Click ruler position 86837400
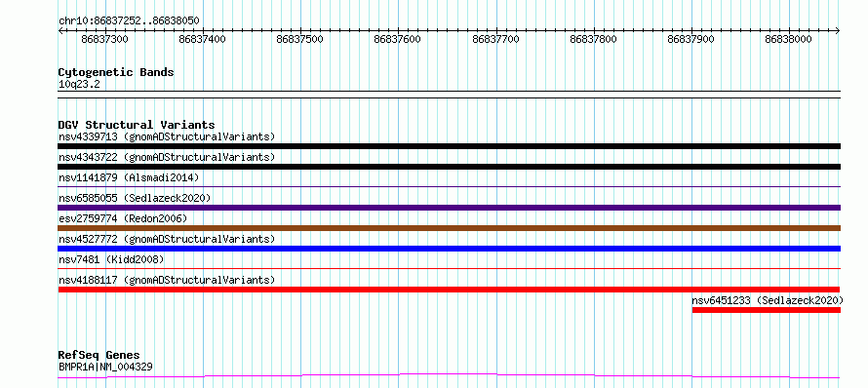Image resolution: width=868 pixels, height=388 pixels. [203, 39]
